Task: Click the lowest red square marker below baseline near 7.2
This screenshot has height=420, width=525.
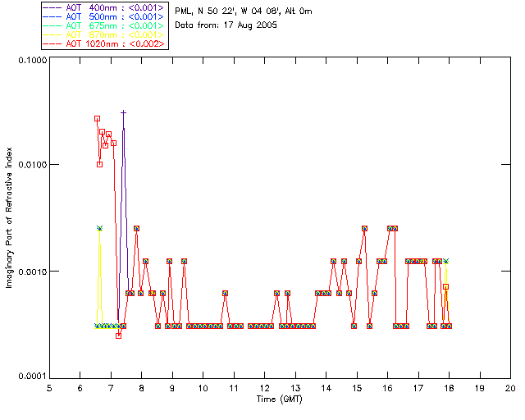Action: click(118, 336)
